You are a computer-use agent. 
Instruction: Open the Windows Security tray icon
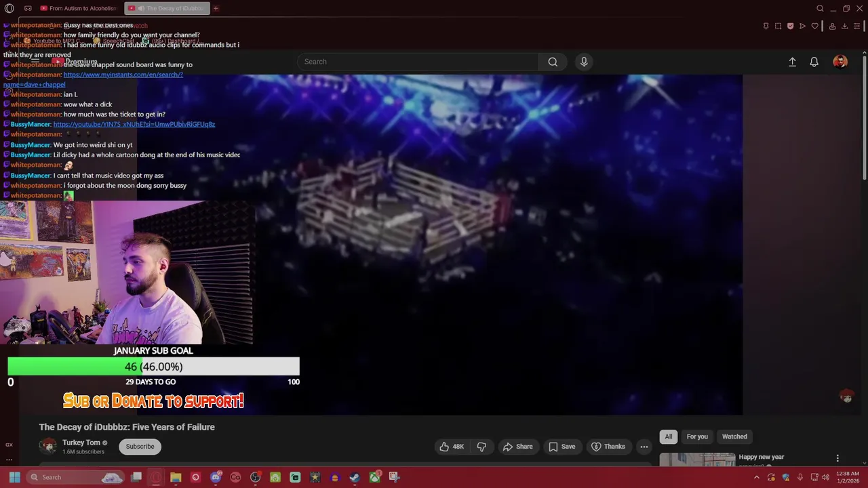tap(786, 477)
